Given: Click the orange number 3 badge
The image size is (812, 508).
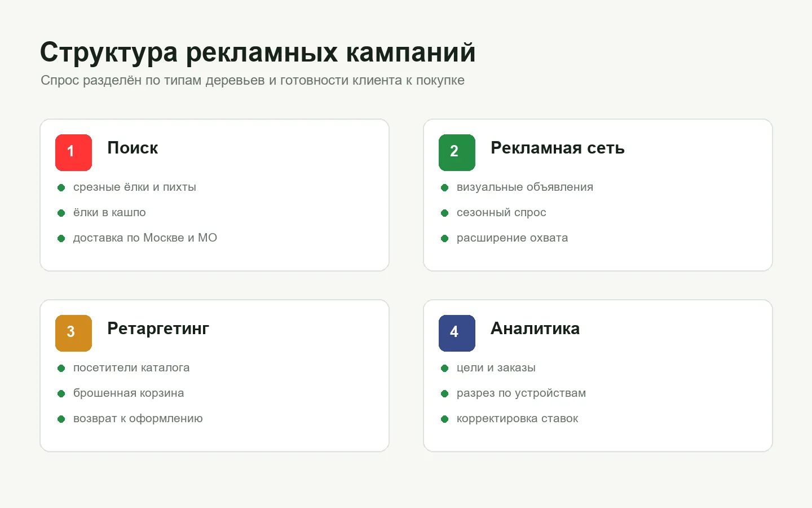Looking at the screenshot, I should tap(73, 333).
